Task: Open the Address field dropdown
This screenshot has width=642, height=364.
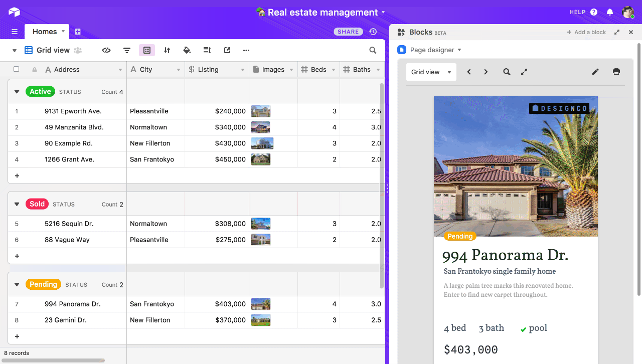Action: [x=120, y=69]
